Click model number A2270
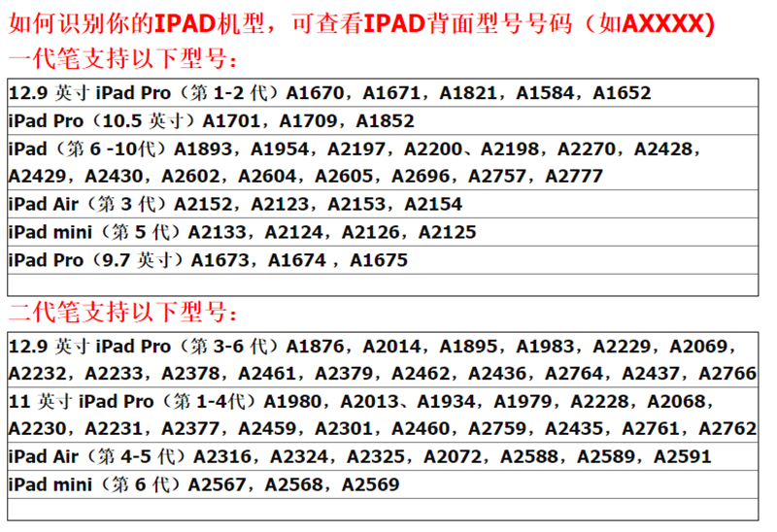 (x=587, y=149)
